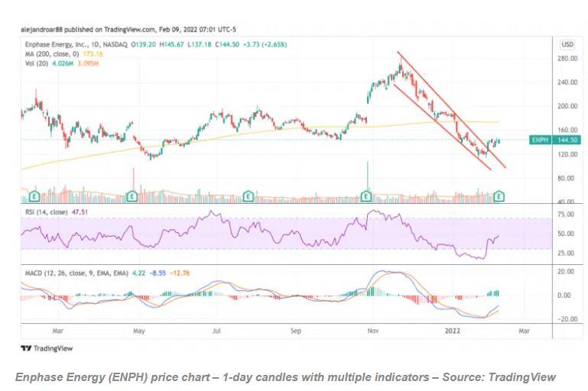Click the 160.00 price axis label
This screenshot has height=391, width=588.
tap(567, 131)
